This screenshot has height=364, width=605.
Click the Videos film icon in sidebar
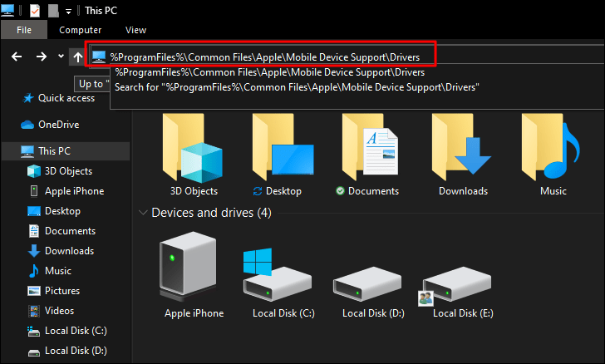[x=34, y=311]
